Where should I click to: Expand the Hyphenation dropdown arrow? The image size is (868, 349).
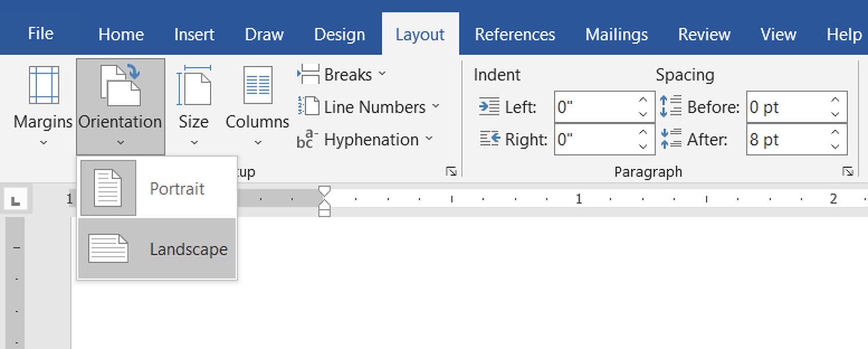pos(429,139)
